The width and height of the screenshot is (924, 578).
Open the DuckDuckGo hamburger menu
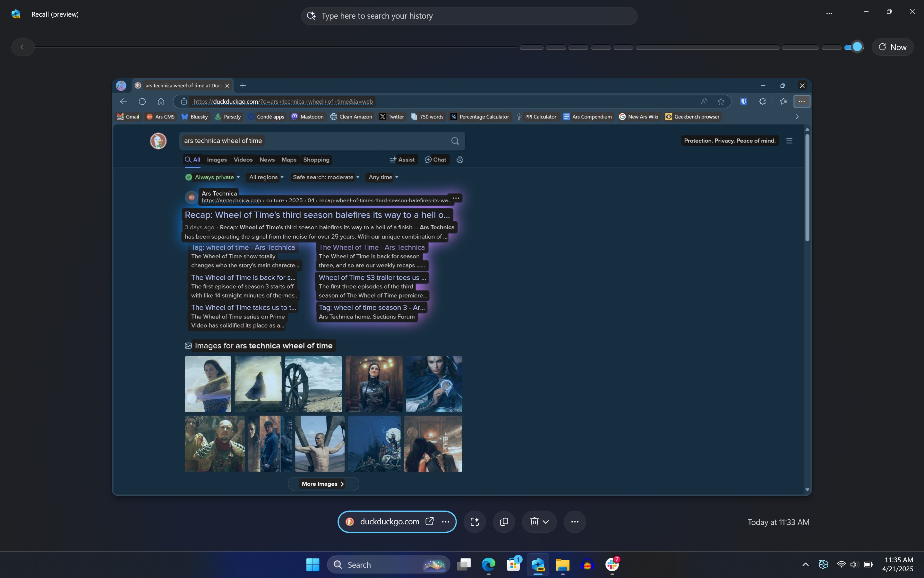[789, 141]
